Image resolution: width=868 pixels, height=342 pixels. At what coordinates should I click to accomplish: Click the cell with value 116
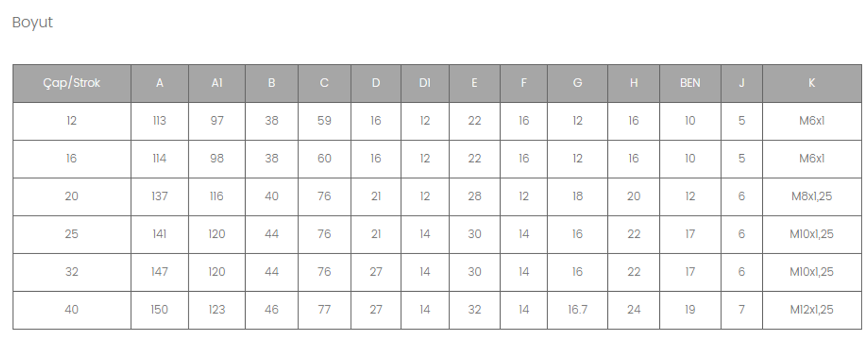click(x=217, y=196)
